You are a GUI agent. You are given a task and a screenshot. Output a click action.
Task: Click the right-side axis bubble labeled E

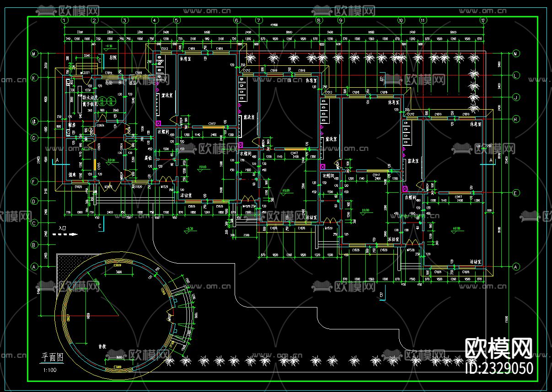[x=515, y=193]
